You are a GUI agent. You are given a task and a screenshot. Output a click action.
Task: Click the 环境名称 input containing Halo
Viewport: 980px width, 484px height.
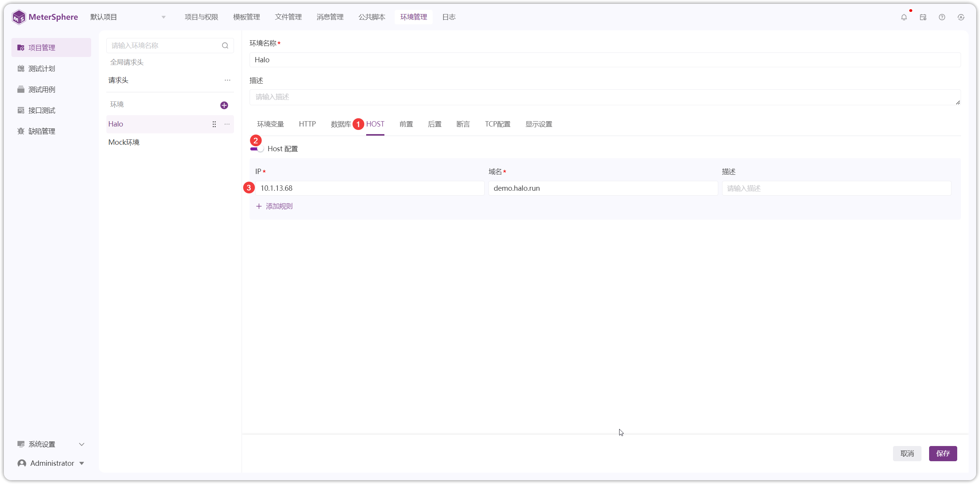click(605, 60)
